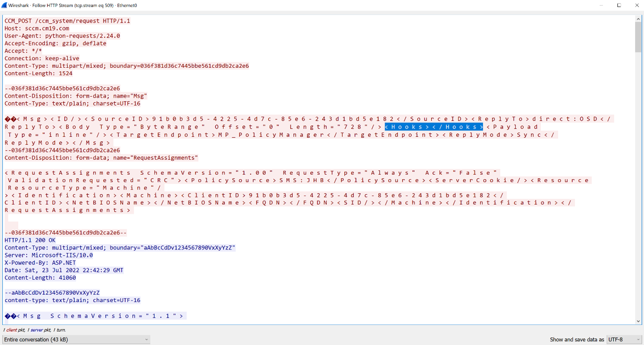Click the '<Msg><ID/><SourceID>91b0b3d5' line

tap(309, 119)
